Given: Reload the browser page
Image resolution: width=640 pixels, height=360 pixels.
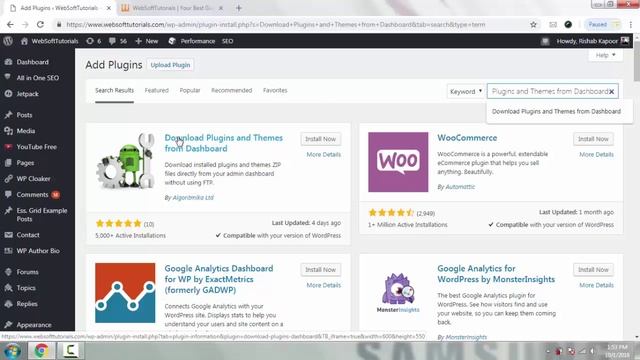Looking at the screenshot, I should (40, 24).
